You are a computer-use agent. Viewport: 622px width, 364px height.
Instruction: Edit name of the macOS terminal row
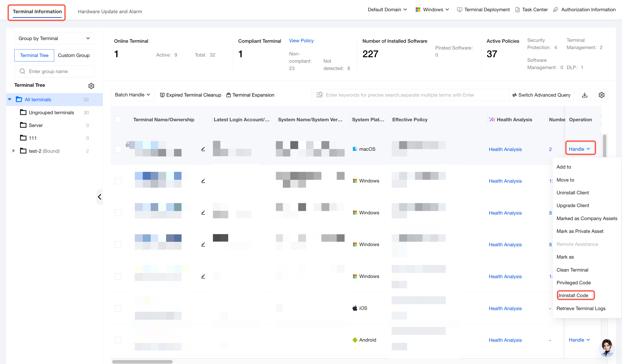pos(203,149)
